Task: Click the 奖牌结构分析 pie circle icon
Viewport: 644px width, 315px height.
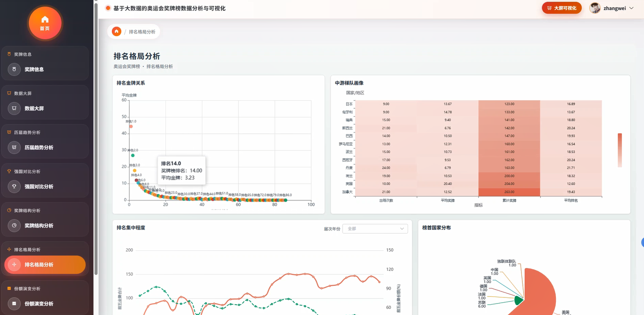Action: [14, 225]
